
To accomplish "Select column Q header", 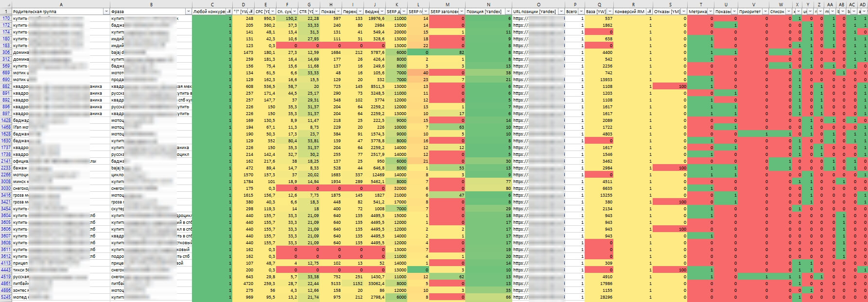I will [599, 4].
